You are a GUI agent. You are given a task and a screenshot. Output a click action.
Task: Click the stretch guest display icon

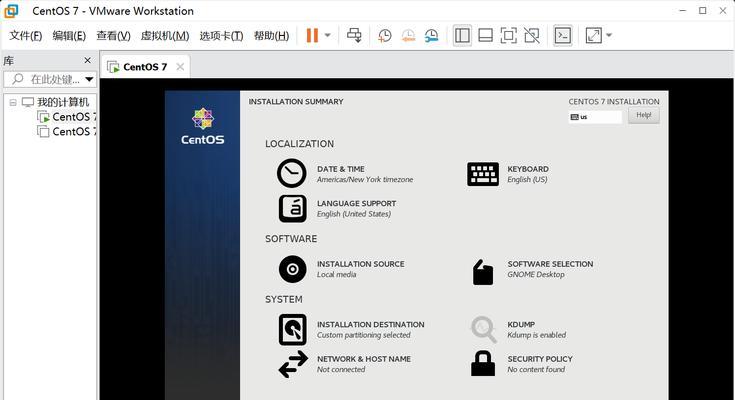[x=593, y=36]
